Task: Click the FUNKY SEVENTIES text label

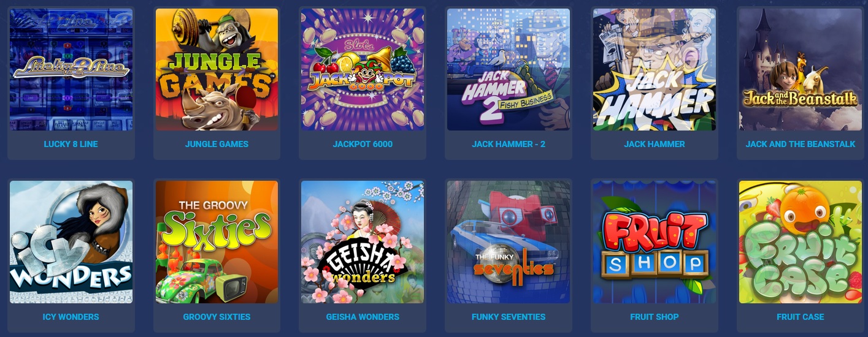Action: coord(509,317)
